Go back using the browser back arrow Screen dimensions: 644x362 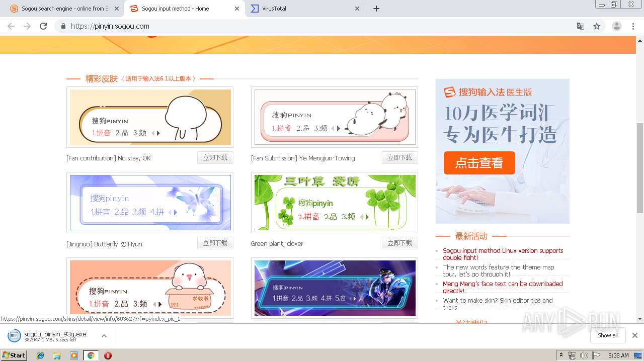click(x=11, y=26)
